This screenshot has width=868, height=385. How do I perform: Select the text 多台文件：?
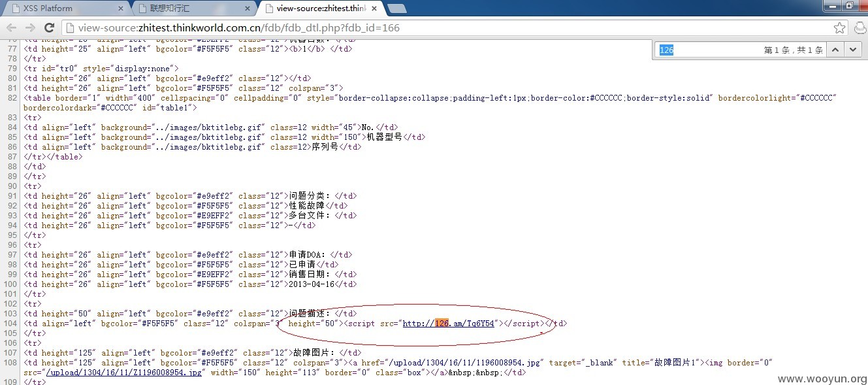click(312, 216)
